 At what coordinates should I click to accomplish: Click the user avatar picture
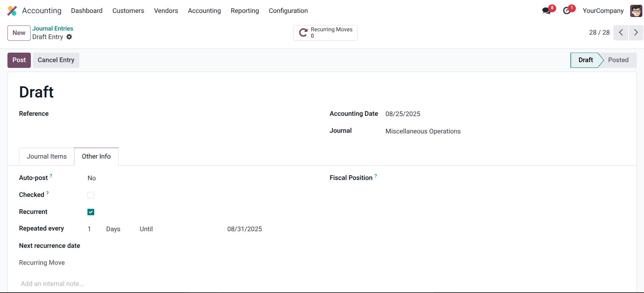[636, 11]
